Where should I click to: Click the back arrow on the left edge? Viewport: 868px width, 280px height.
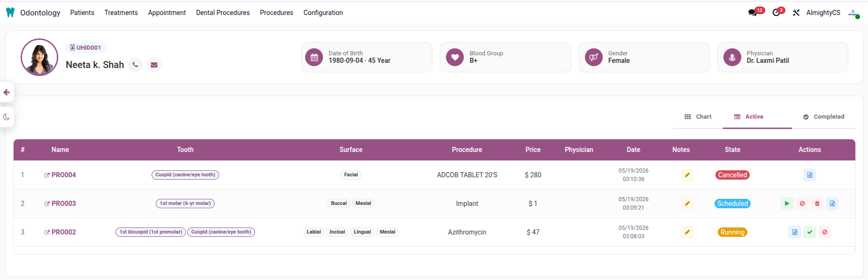7,92
